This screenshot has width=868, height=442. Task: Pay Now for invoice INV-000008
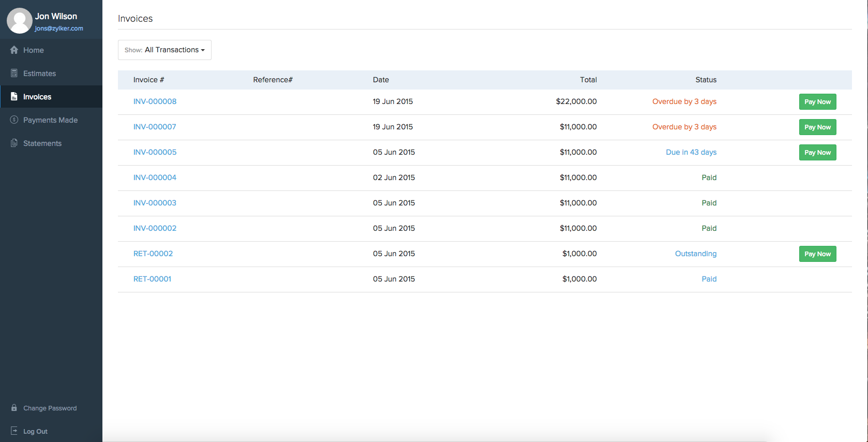pyautogui.click(x=817, y=102)
